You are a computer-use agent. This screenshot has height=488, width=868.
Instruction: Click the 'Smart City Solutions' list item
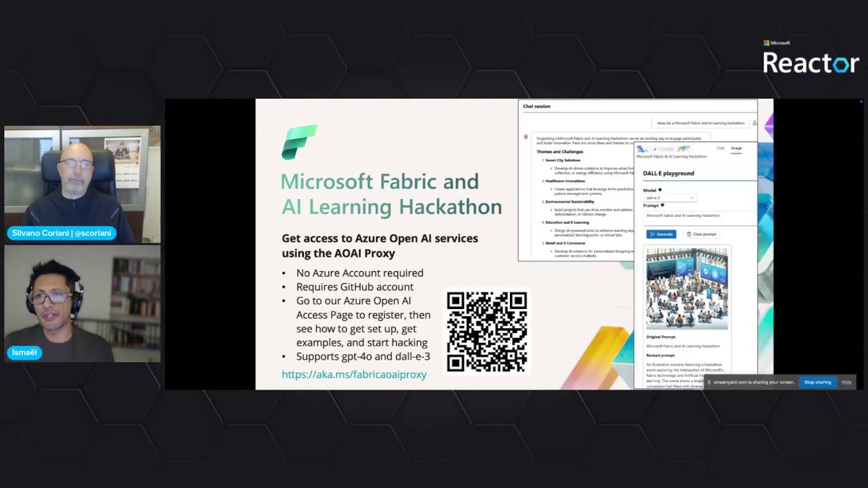(563, 160)
